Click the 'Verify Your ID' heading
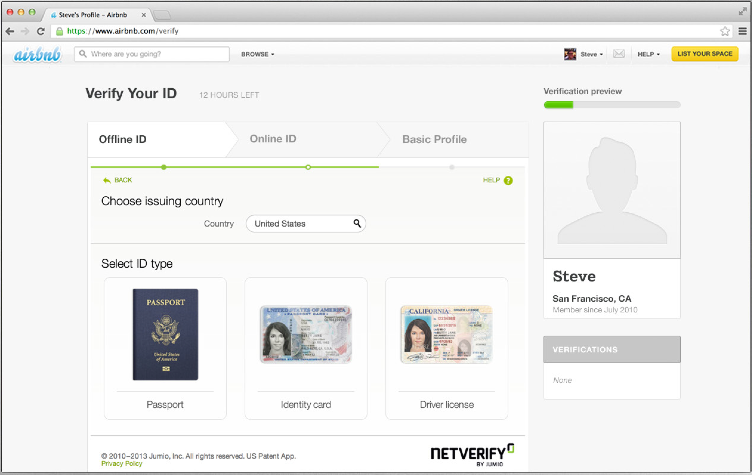 tap(131, 94)
